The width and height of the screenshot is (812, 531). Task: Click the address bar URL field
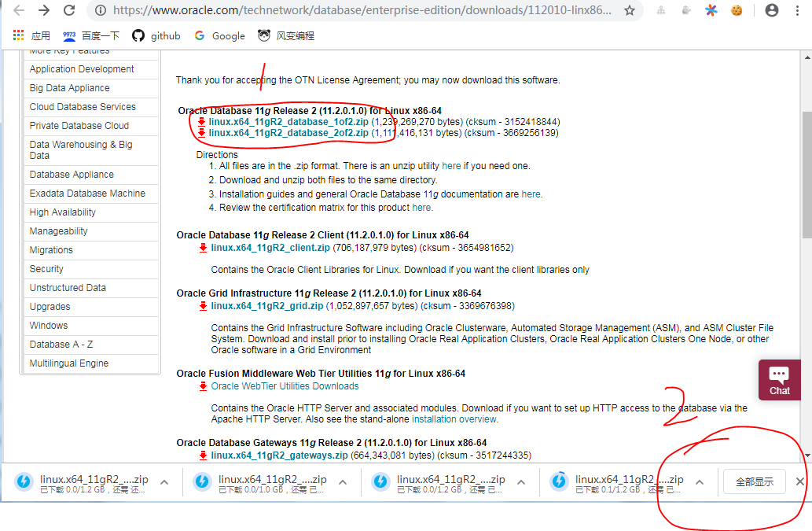click(362, 10)
